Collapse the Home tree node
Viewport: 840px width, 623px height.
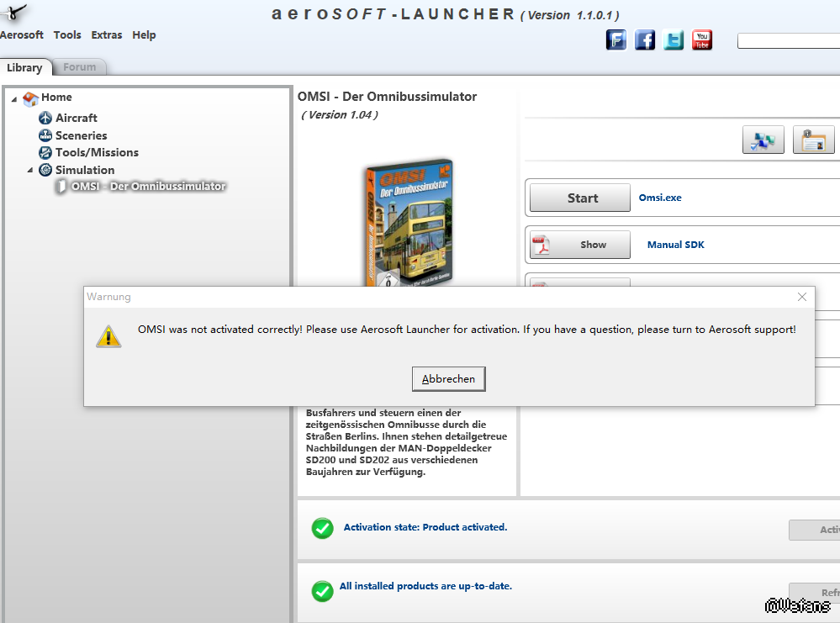point(14,99)
